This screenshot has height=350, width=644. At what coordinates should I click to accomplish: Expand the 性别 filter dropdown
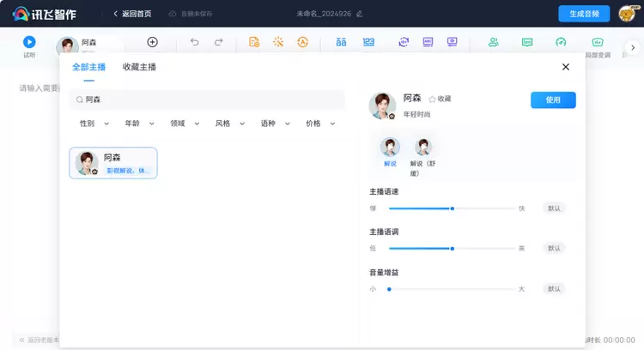[94, 124]
